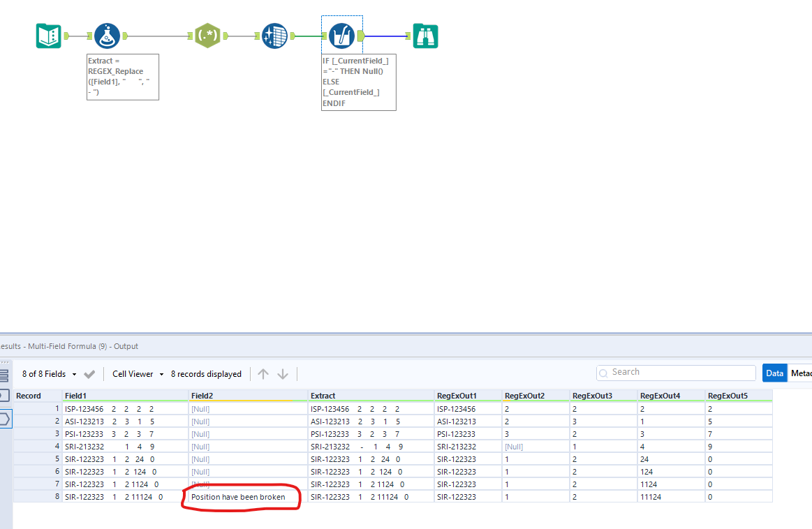Select the Multi-Field Formula tool icon
Screen dimensions: 812x529
[341, 36]
